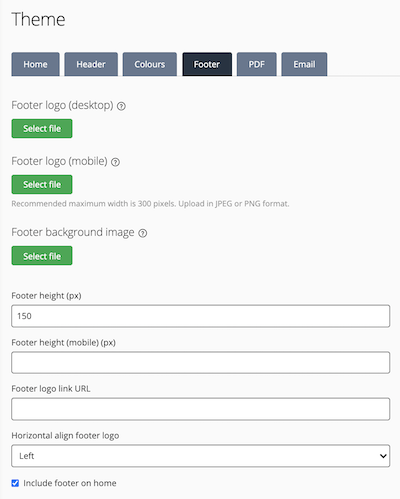Go to the PDF tab
Screen dimensions: 400x499
(257, 64)
